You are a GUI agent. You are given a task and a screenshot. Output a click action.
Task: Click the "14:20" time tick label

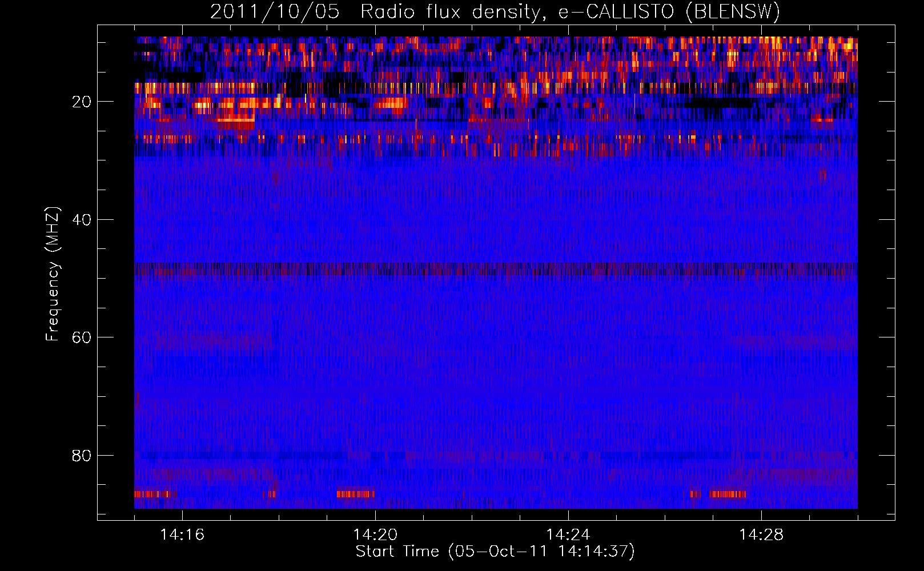click(375, 535)
